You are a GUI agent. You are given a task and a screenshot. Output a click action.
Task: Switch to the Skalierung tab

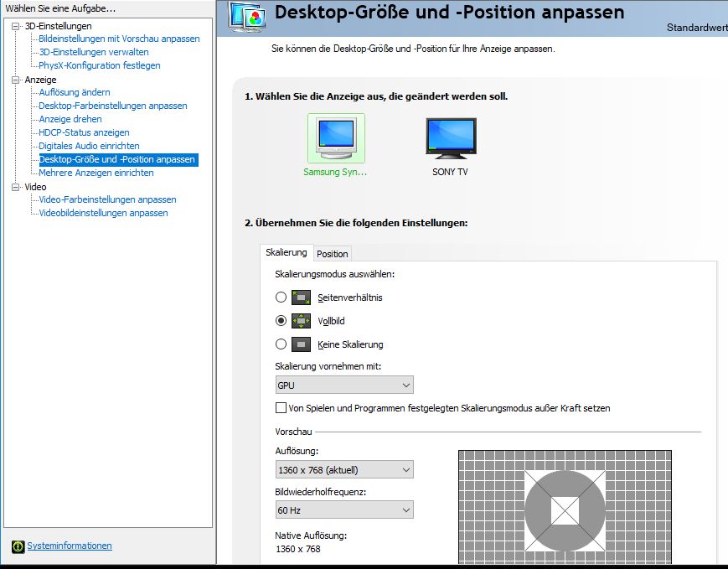(x=286, y=253)
